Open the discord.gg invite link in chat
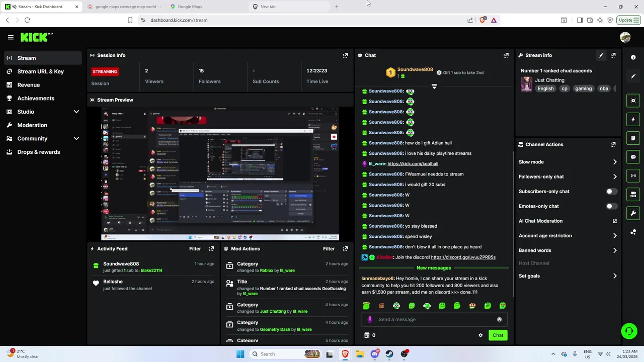This screenshot has width=644, height=362. (463, 257)
